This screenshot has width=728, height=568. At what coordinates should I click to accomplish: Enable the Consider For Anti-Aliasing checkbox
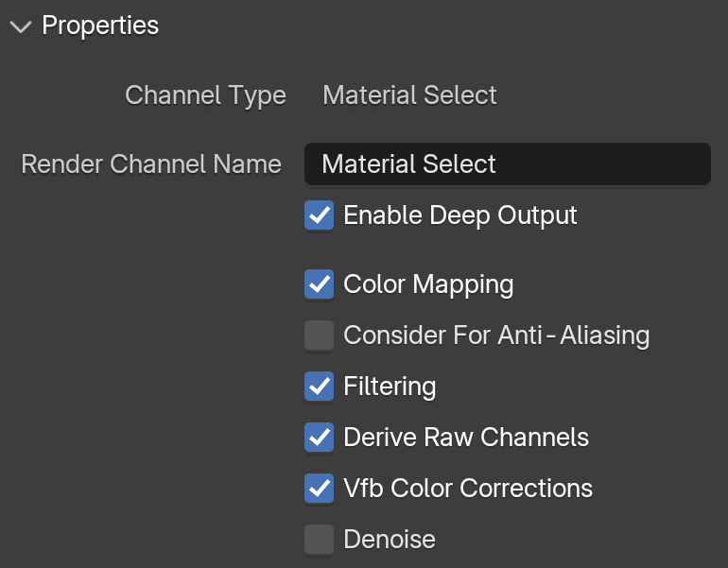point(319,336)
